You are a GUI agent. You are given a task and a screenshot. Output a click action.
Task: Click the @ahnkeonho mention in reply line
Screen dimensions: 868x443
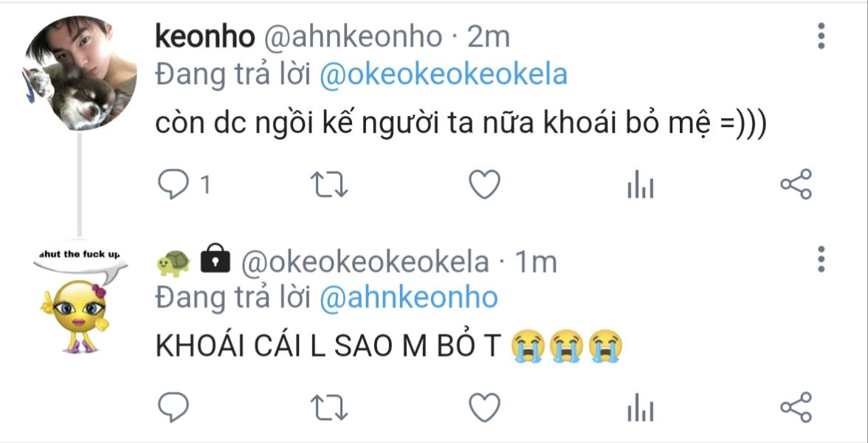point(408,298)
